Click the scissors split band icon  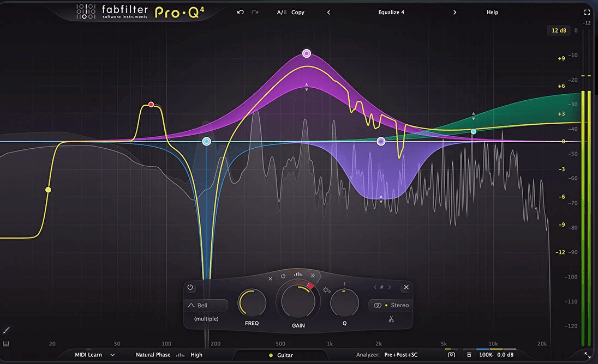[391, 319]
